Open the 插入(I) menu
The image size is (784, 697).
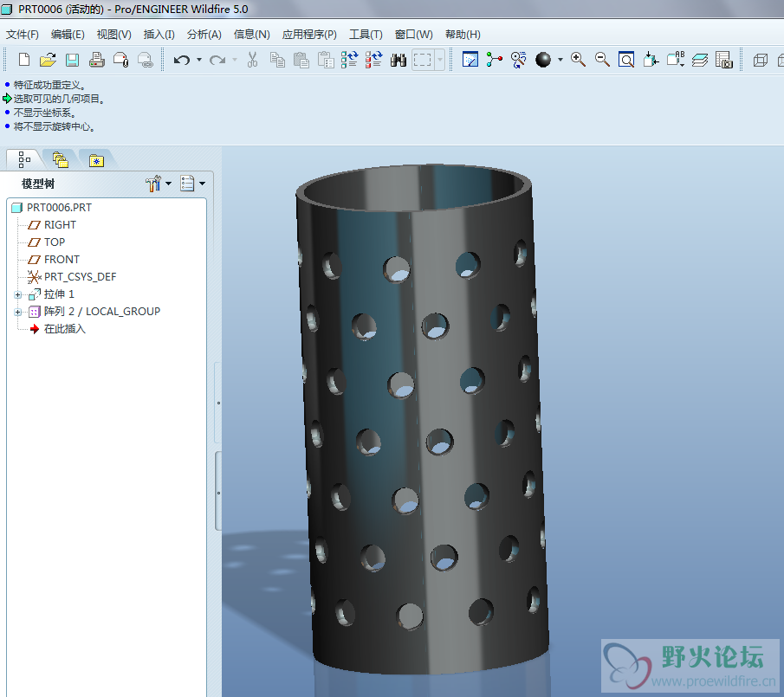tap(159, 35)
